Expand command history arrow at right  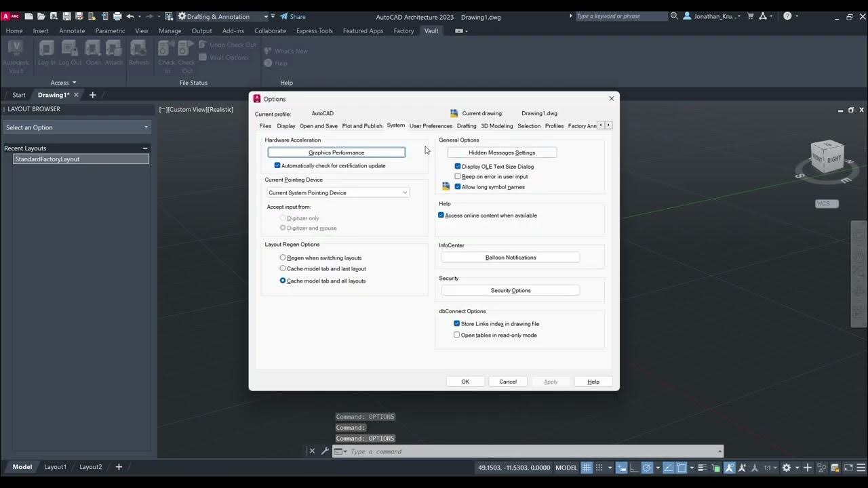pyautogui.click(x=719, y=451)
